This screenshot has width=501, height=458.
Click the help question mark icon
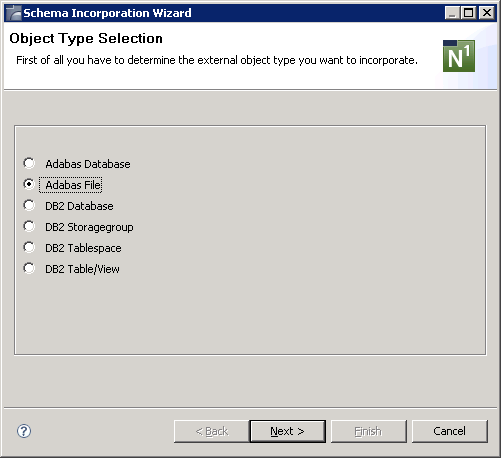24,431
